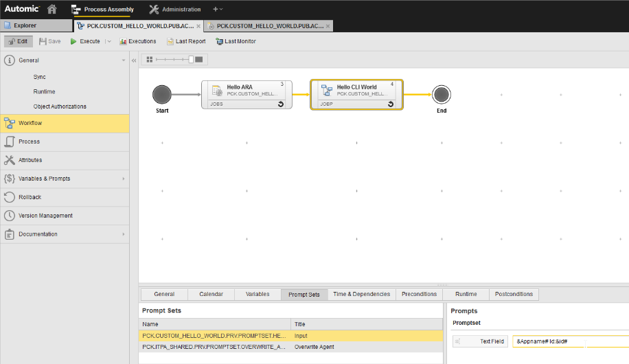Open the Last Report
Image resolution: width=629 pixels, height=364 pixels.
(x=186, y=41)
